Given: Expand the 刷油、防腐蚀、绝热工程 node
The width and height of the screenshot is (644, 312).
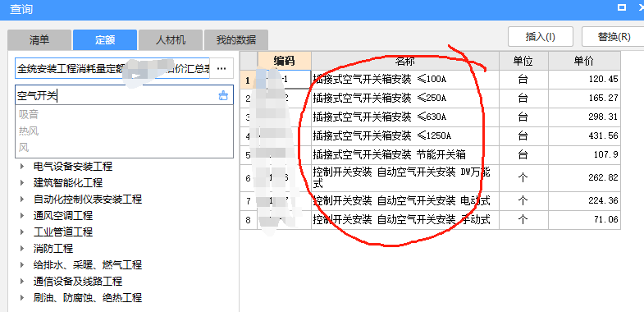Looking at the screenshot, I should [22, 297].
